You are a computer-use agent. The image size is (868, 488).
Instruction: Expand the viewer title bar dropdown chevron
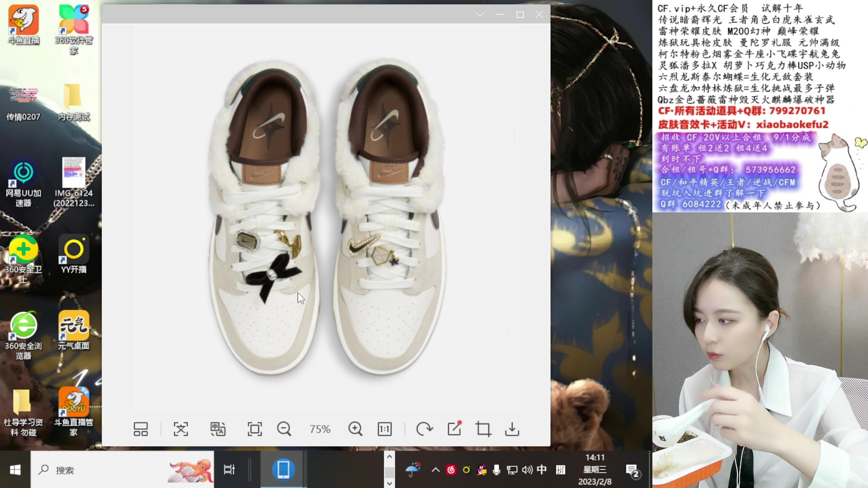point(480,14)
